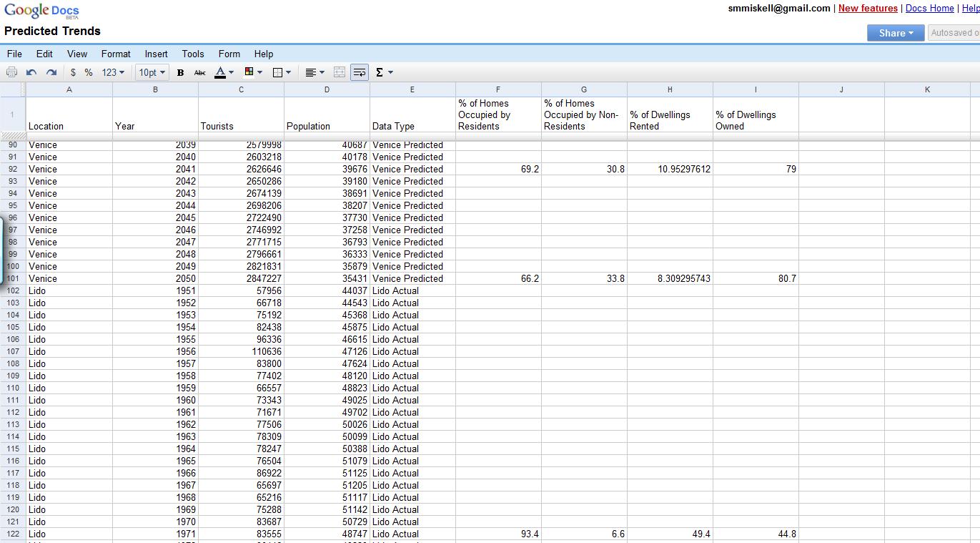The image size is (980, 543).
Task: Click the cell containing 10.95297612
Action: click(670, 170)
